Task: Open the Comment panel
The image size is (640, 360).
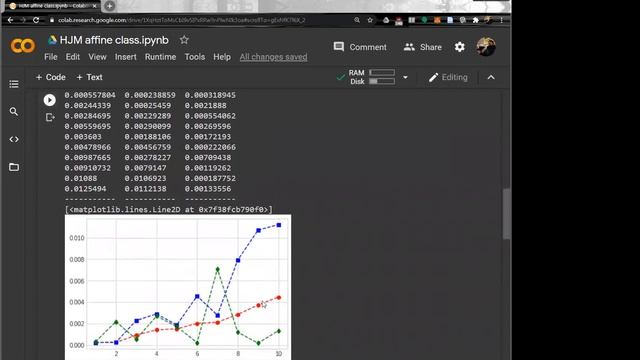Action: click(x=360, y=47)
